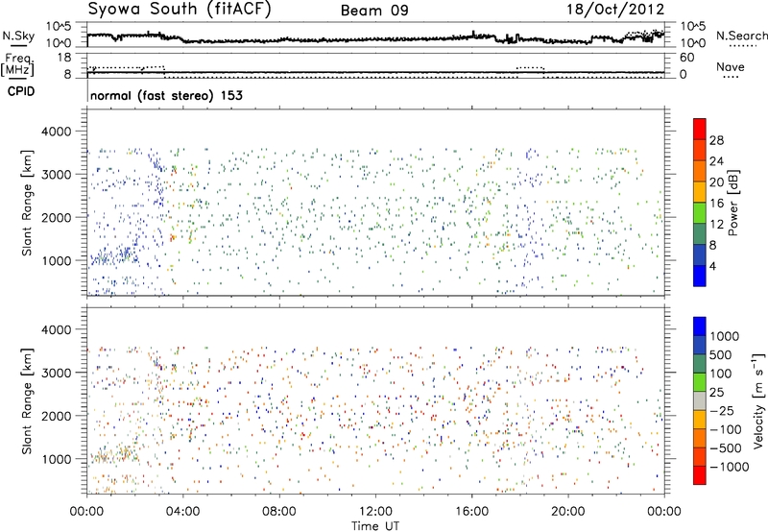Click the light green Power segment between 12 and 16
This screenshot has width=768, height=532.
tap(700, 213)
